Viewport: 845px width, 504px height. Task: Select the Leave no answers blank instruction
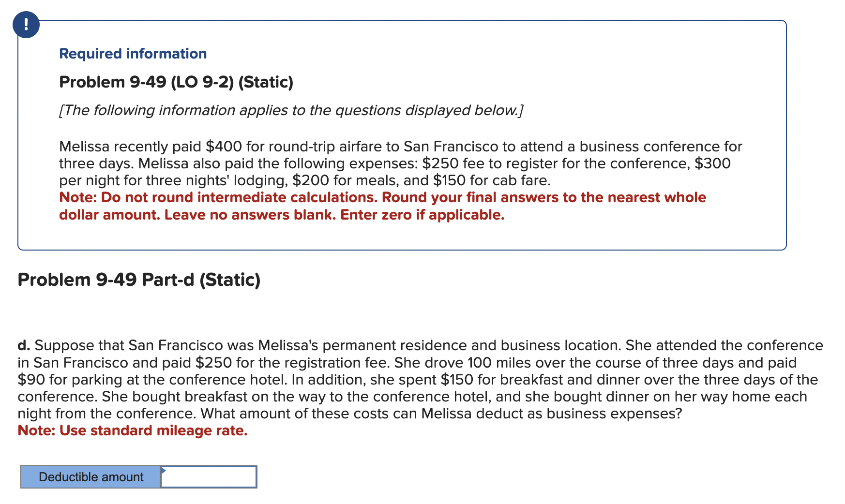237,215
